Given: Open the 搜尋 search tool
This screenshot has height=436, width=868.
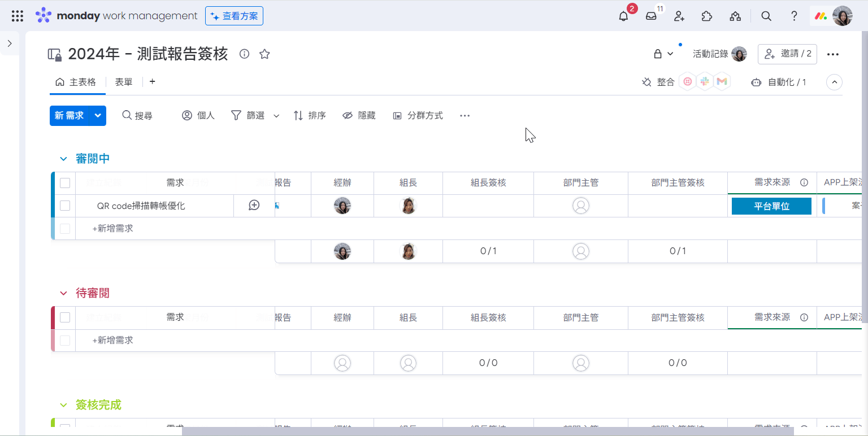Looking at the screenshot, I should (x=137, y=115).
